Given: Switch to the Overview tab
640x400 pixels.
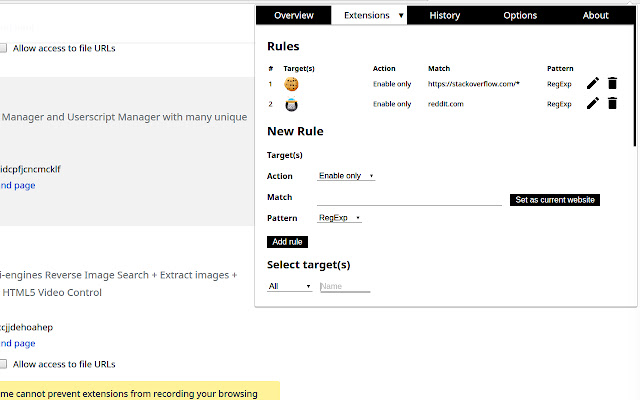Looking at the screenshot, I should [x=294, y=15].
